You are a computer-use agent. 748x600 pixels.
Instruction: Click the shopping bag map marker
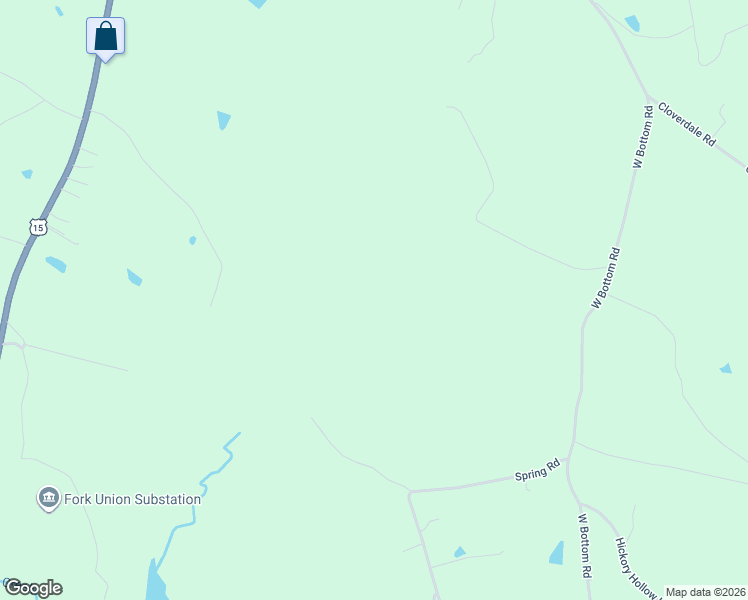105,39
